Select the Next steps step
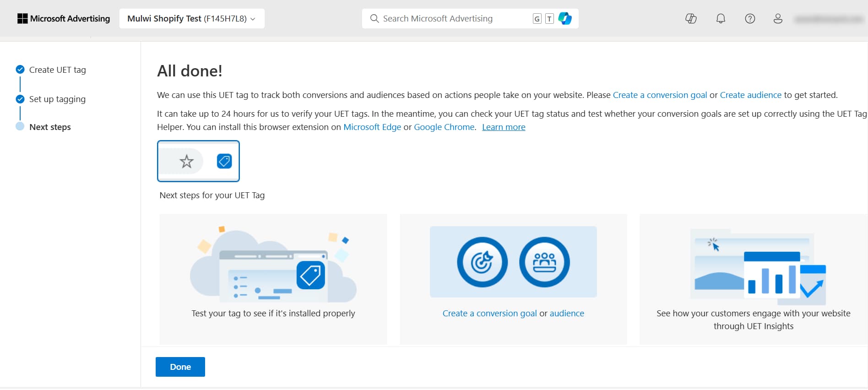 click(50, 127)
